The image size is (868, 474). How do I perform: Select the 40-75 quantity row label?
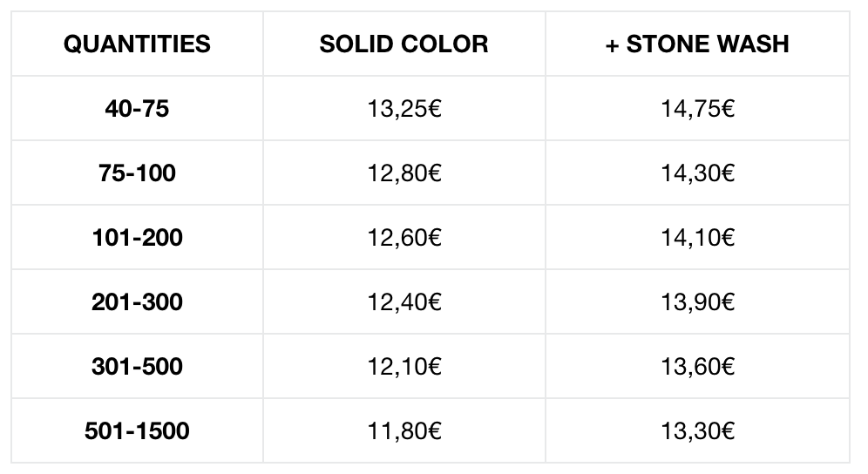point(138,108)
